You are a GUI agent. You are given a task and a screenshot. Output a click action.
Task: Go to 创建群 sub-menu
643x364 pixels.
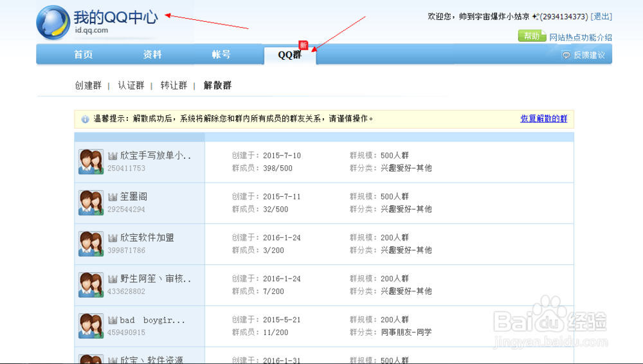[x=88, y=86]
